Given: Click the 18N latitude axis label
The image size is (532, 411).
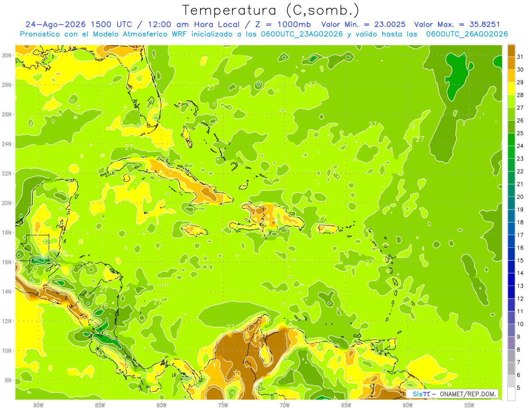Looking at the screenshot, I should pyautogui.click(x=6, y=232).
